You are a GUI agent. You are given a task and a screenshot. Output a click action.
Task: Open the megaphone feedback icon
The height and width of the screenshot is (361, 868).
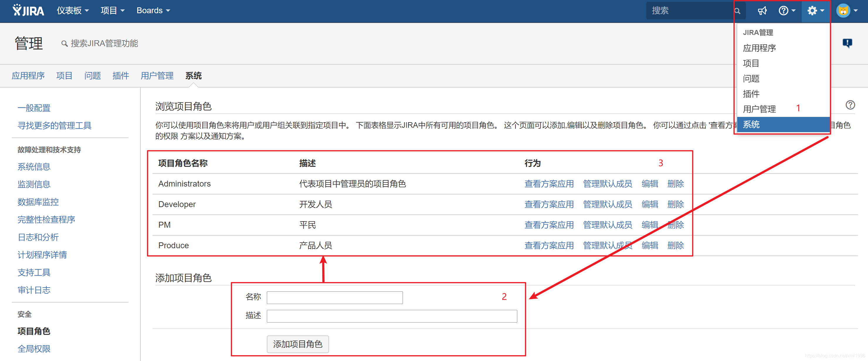point(762,11)
